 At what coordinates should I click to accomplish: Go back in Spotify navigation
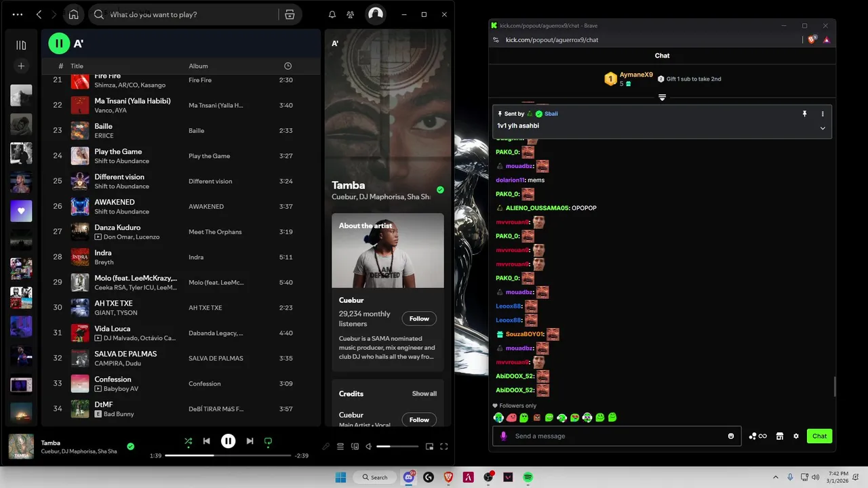tap(39, 14)
